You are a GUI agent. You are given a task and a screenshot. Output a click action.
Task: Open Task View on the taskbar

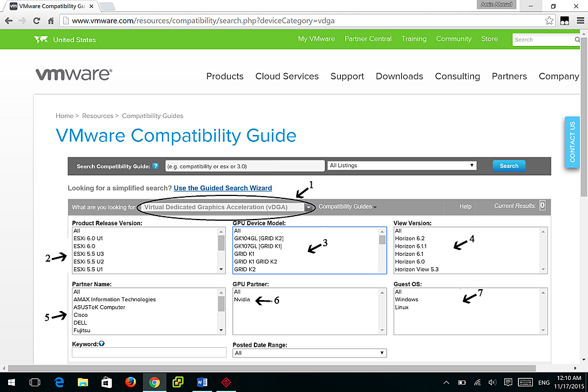click(x=34, y=382)
